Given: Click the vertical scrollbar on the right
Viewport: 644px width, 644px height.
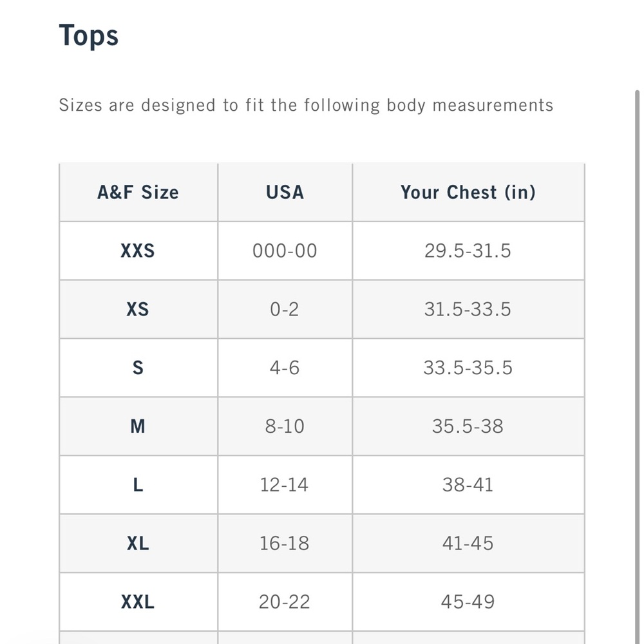Looking at the screenshot, I should coord(637,366).
